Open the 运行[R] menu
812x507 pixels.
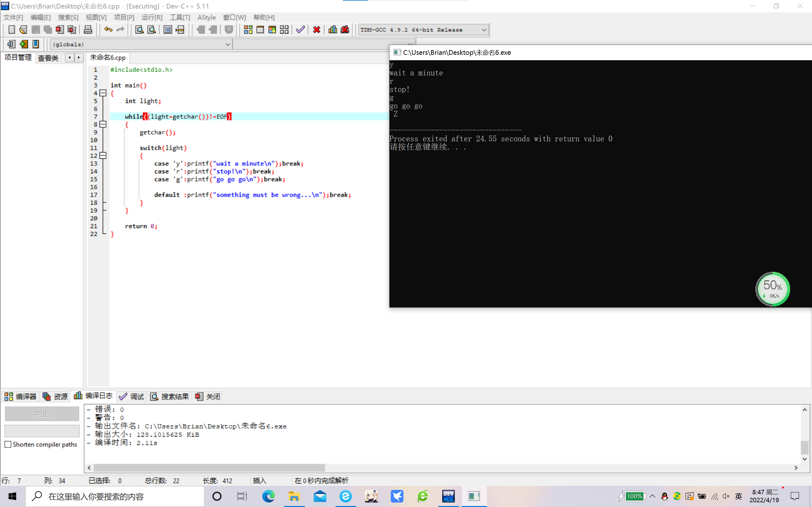click(152, 17)
